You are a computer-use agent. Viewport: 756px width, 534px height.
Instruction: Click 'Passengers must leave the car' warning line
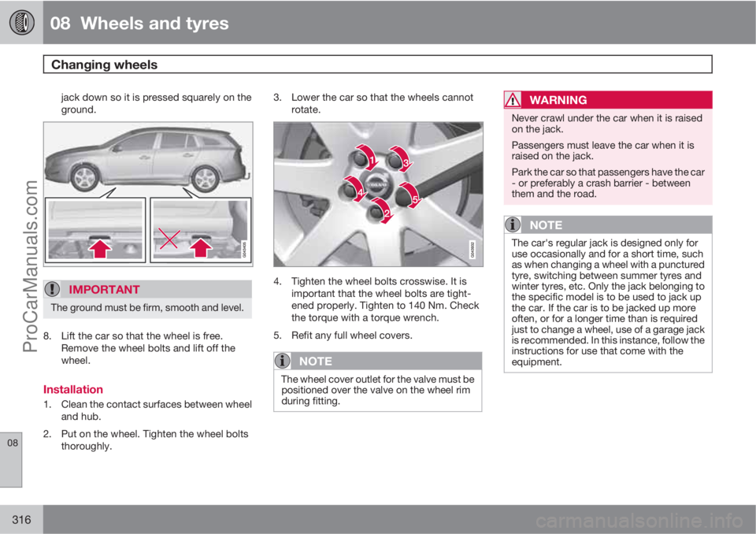click(x=602, y=150)
